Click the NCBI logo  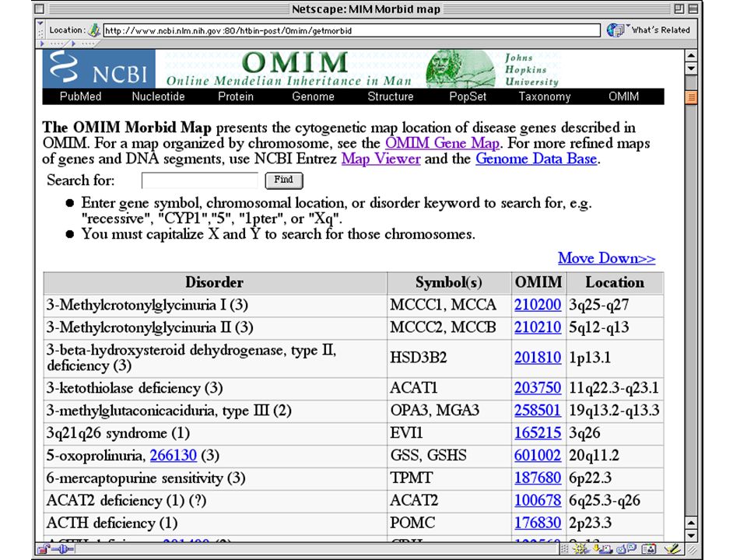click(x=99, y=68)
